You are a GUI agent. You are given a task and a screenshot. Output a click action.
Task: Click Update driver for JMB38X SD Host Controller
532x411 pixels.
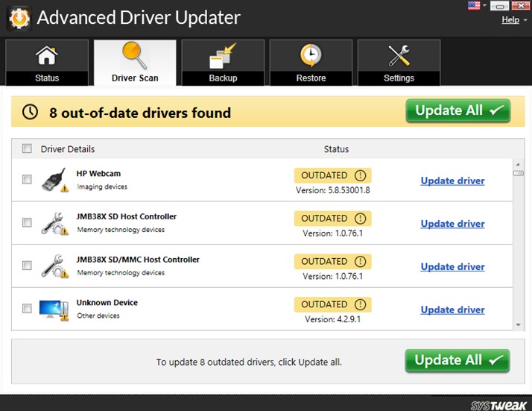click(452, 224)
